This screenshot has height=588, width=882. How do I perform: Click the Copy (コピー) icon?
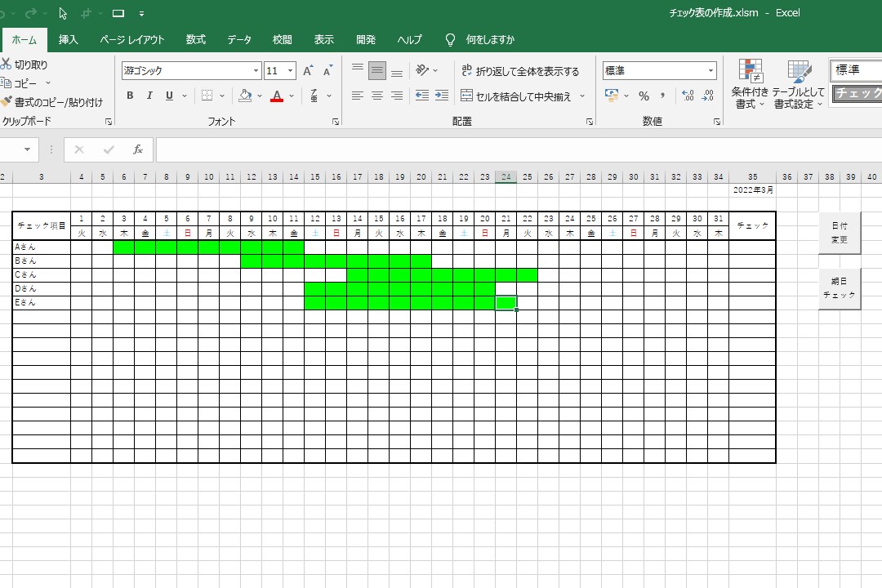point(6,82)
